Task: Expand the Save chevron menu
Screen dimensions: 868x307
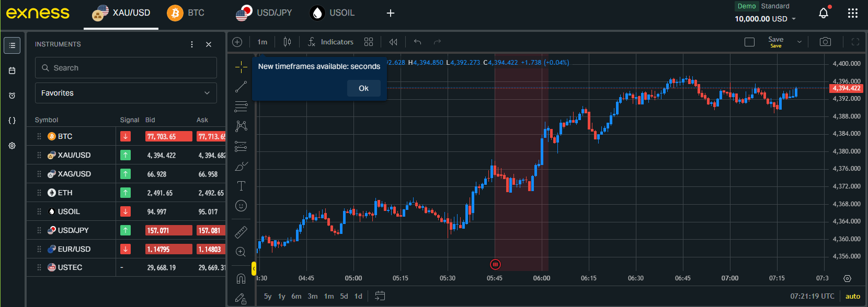Action: click(799, 42)
